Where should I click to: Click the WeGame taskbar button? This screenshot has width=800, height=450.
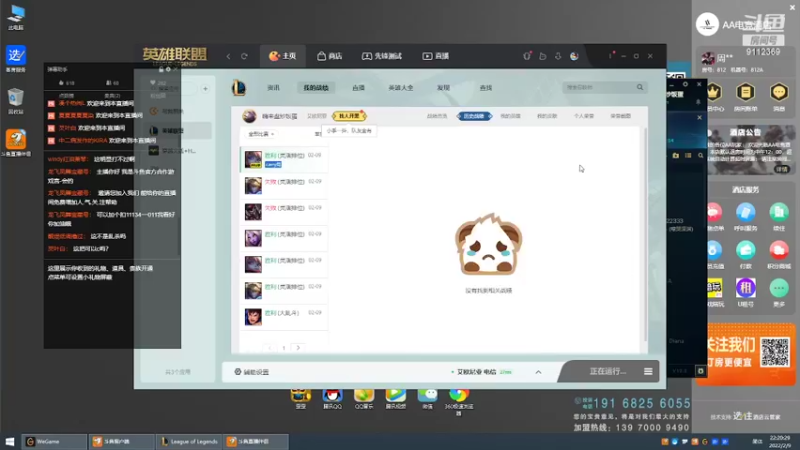pyautogui.click(x=54, y=441)
